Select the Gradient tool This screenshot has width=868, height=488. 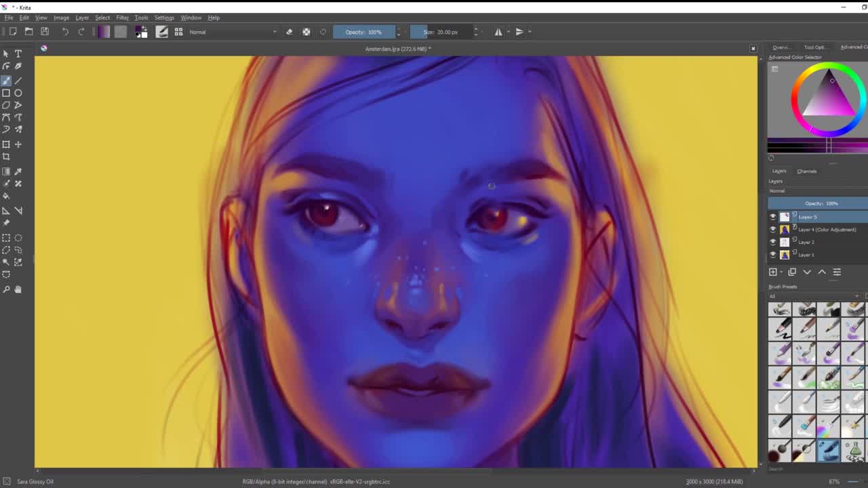pos(6,171)
